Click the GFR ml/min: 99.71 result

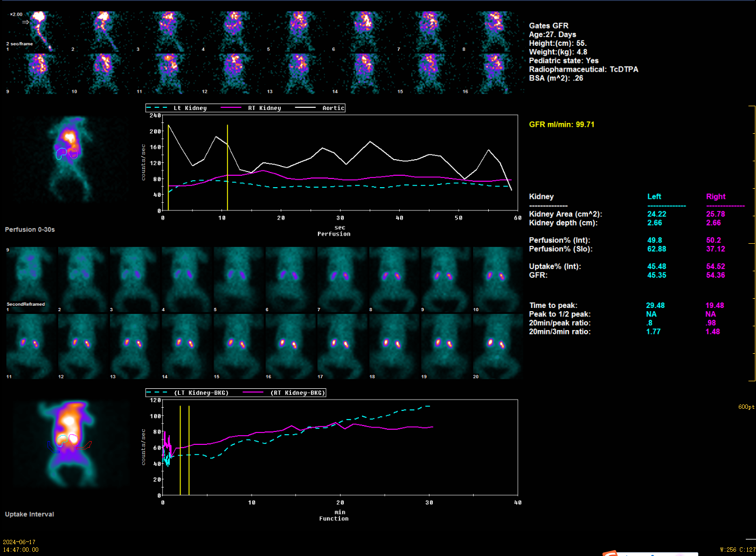coord(561,124)
